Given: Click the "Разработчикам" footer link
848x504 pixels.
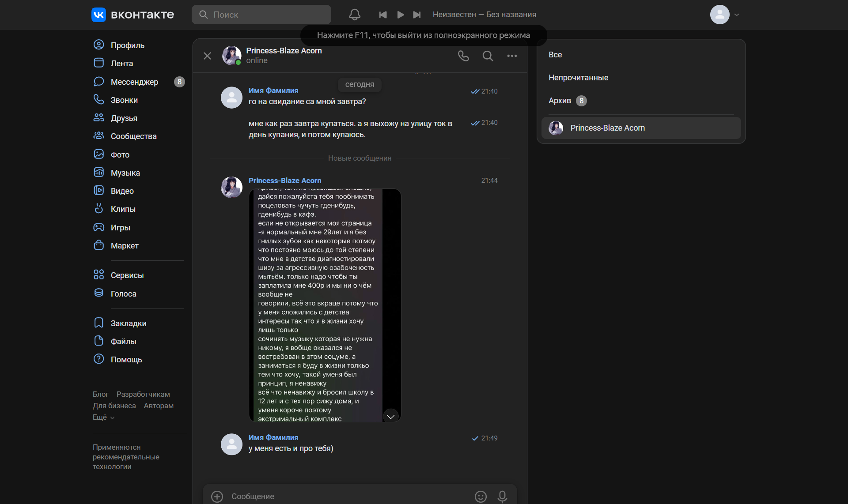Looking at the screenshot, I should [143, 394].
